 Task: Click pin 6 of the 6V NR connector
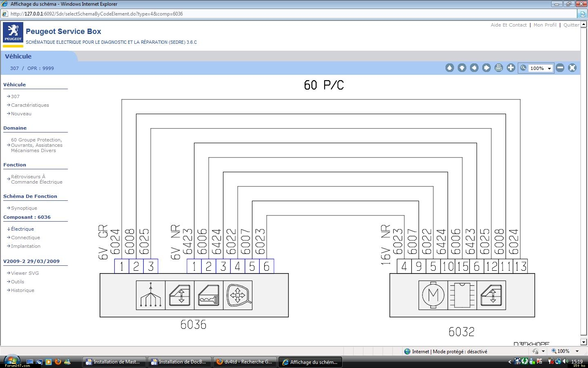click(x=267, y=266)
